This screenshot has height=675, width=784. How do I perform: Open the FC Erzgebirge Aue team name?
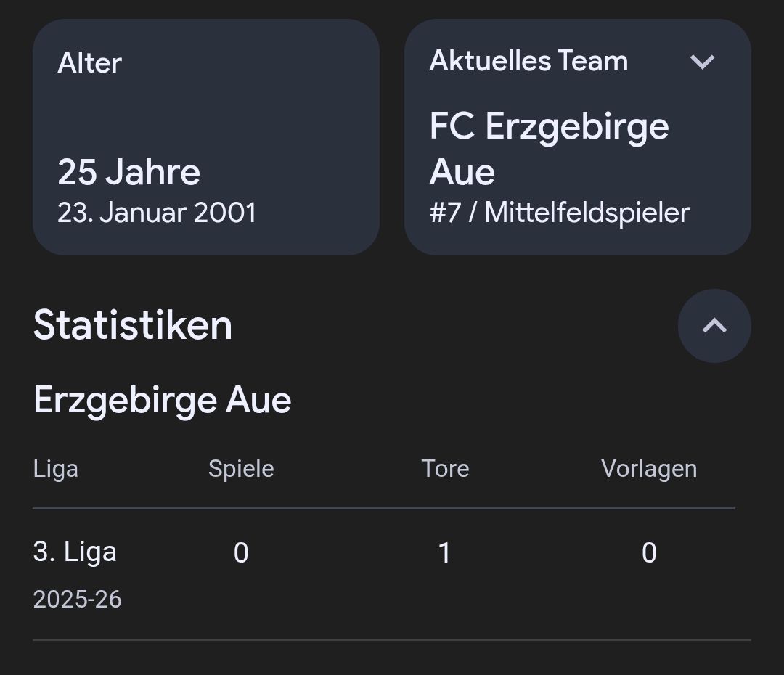tap(549, 148)
